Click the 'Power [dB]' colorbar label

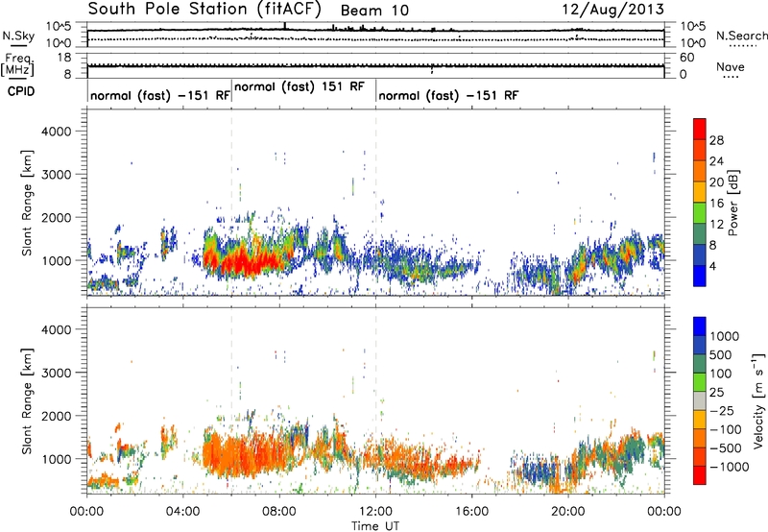click(x=733, y=203)
